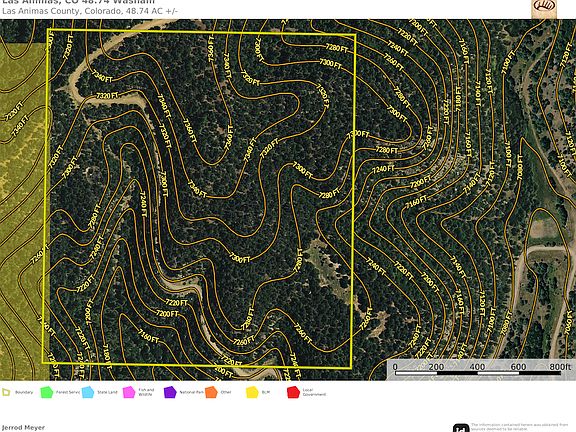Click the 800ft scale bar label

click(x=560, y=367)
